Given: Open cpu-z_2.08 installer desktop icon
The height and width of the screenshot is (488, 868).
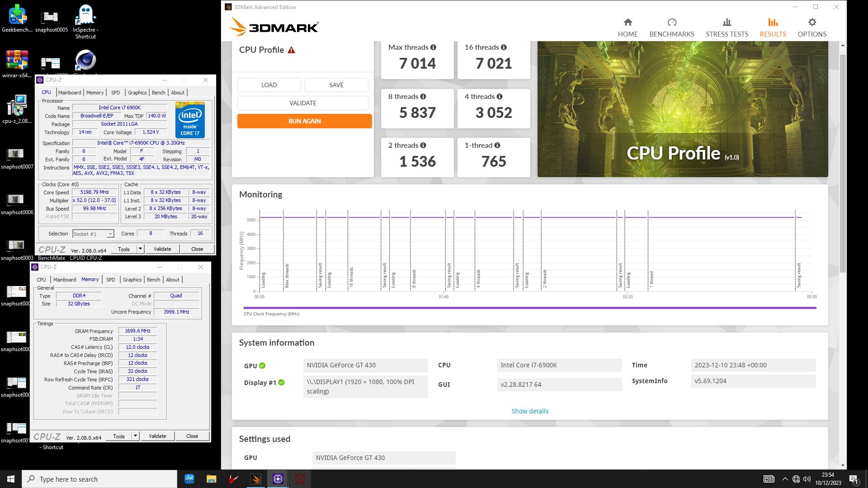Looking at the screenshot, I should [x=17, y=109].
